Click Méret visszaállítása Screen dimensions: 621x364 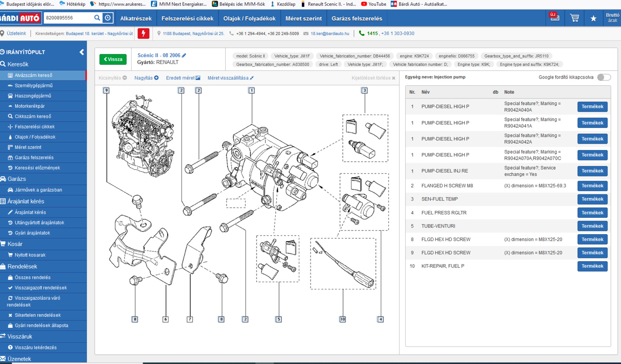point(231,78)
